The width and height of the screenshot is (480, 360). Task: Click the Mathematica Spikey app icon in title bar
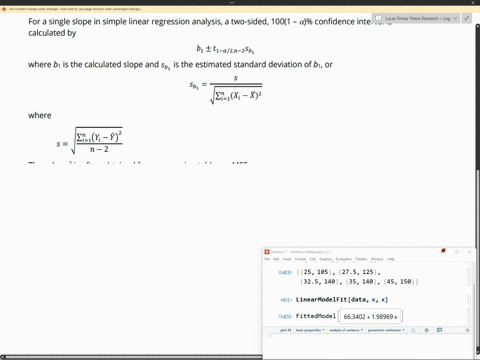267,252
